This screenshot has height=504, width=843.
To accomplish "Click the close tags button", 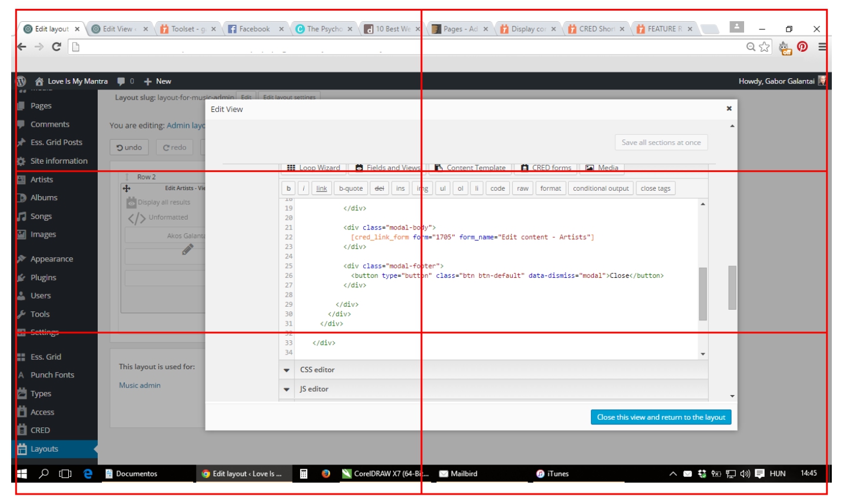I will click(655, 188).
